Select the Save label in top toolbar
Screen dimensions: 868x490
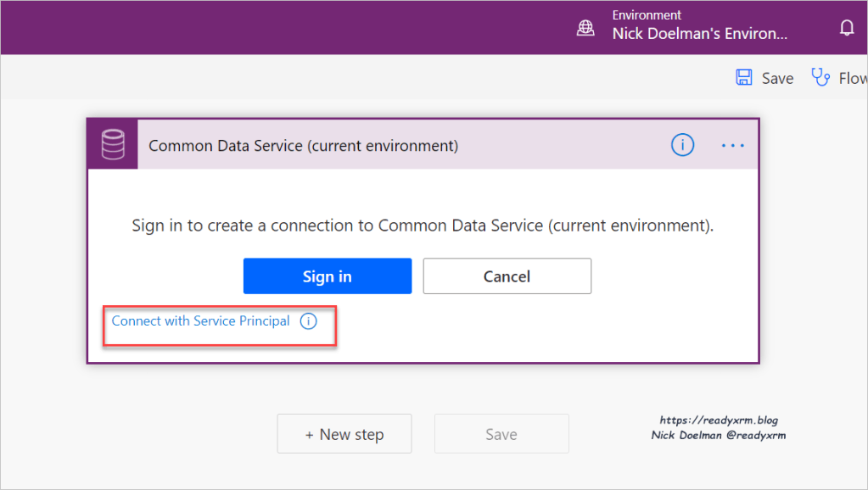pos(777,78)
